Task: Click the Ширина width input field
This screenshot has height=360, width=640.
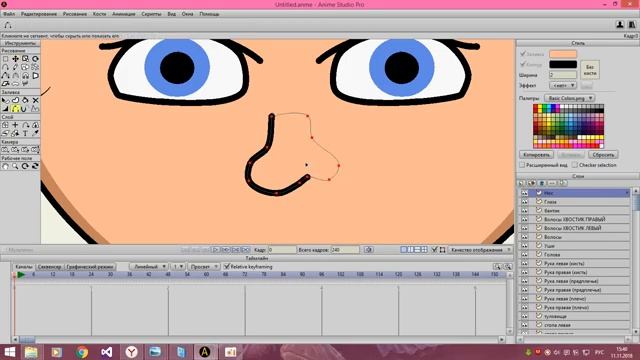Action: click(x=563, y=75)
